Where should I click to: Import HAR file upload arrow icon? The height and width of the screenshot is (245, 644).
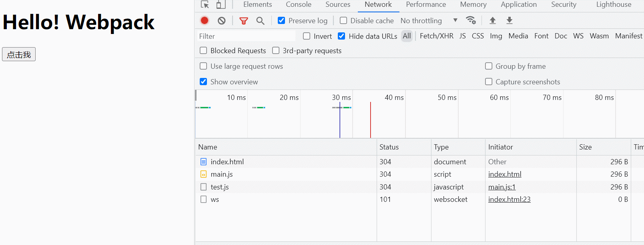pyautogui.click(x=493, y=20)
